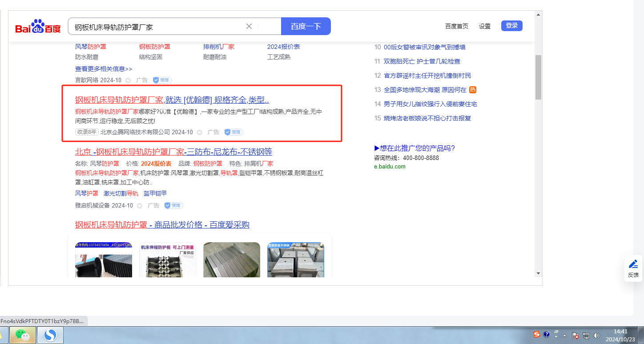
Task: Click the orange 2024报价表 price link
Action: [x=156, y=164]
